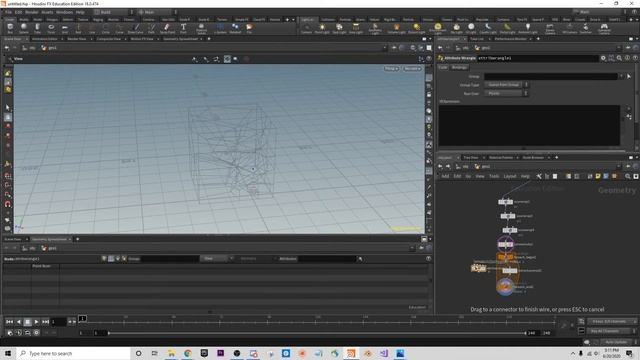Add an Area Light from shelf

(356, 28)
